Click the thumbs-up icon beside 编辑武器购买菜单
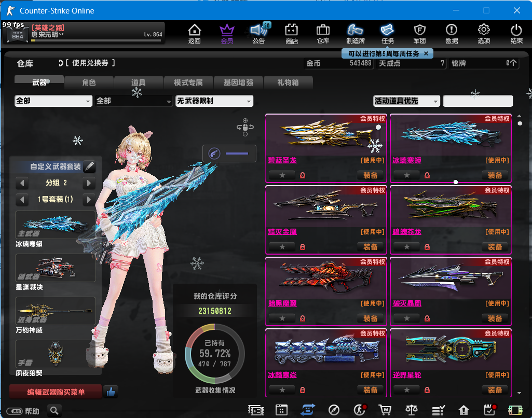 111,392
